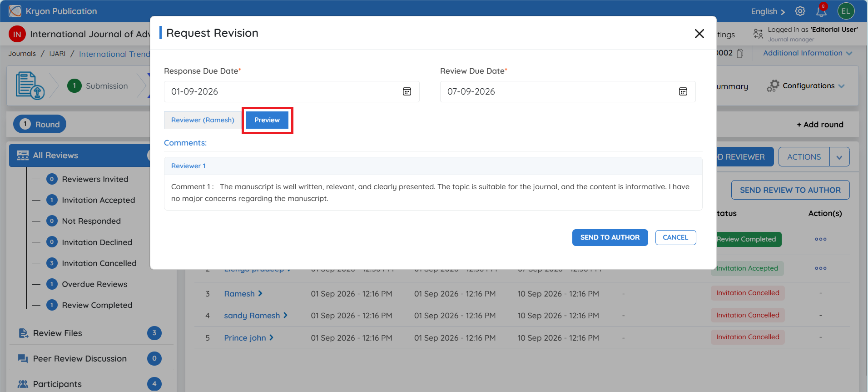Screen dimensions: 868x392
Task: Go to the Submission step
Action: point(98,86)
